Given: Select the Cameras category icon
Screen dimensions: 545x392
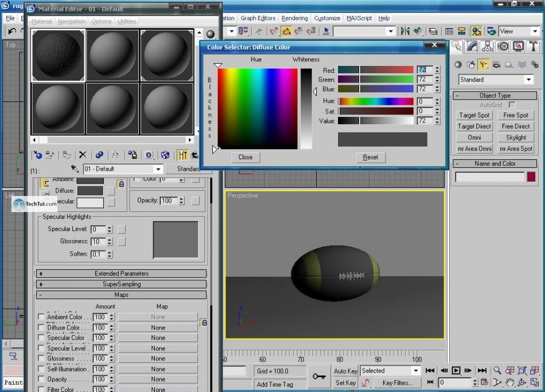Looking at the screenshot, I should [x=496, y=65].
